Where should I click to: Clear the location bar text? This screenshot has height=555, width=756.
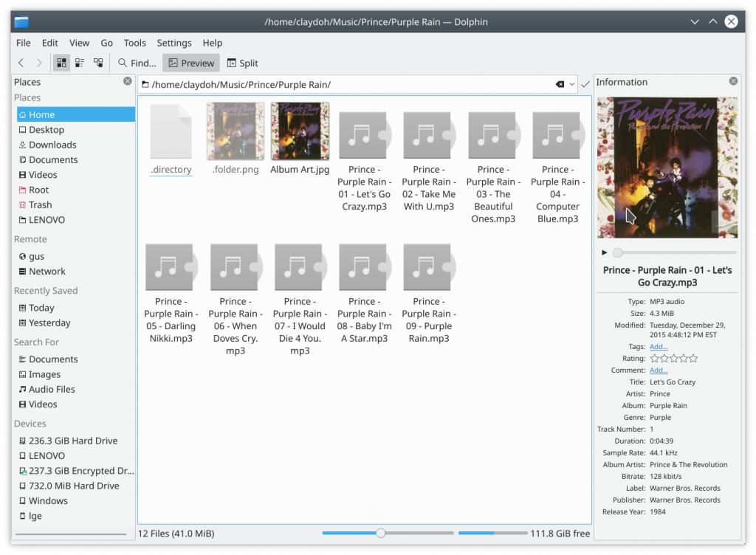point(560,85)
